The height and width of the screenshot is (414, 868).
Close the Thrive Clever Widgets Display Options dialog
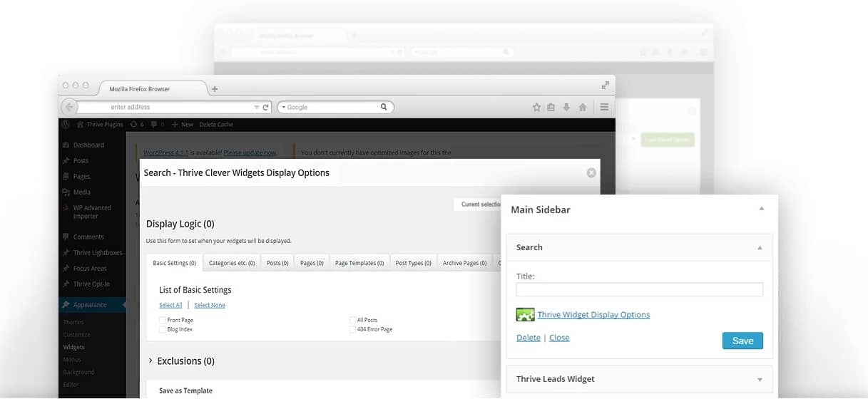pyautogui.click(x=591, y=172)
